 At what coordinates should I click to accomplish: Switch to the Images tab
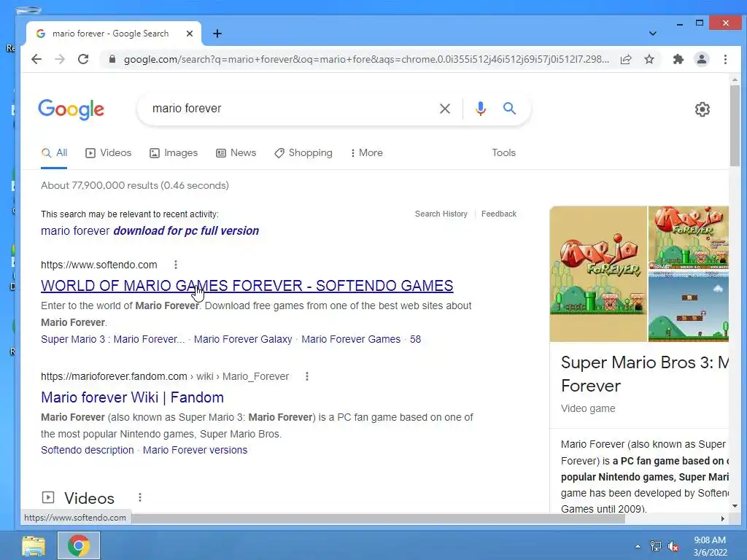tap(174, 153)
